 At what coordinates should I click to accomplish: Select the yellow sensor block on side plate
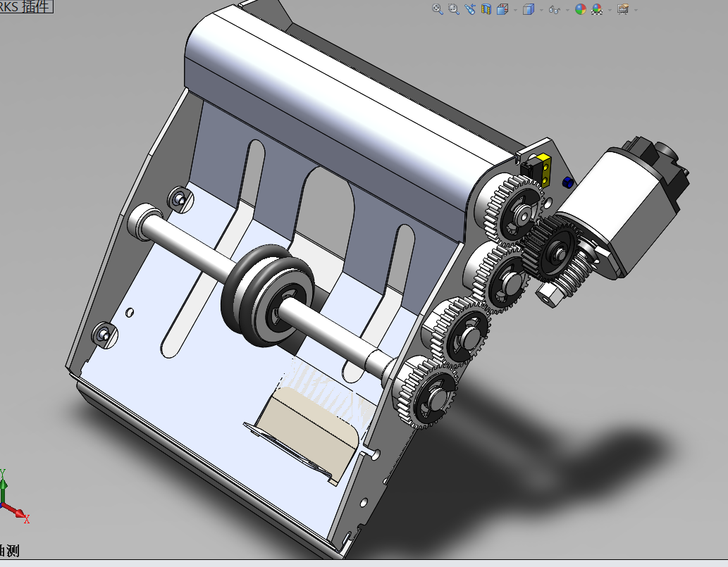pyautogui.click(x=545, y=170)
